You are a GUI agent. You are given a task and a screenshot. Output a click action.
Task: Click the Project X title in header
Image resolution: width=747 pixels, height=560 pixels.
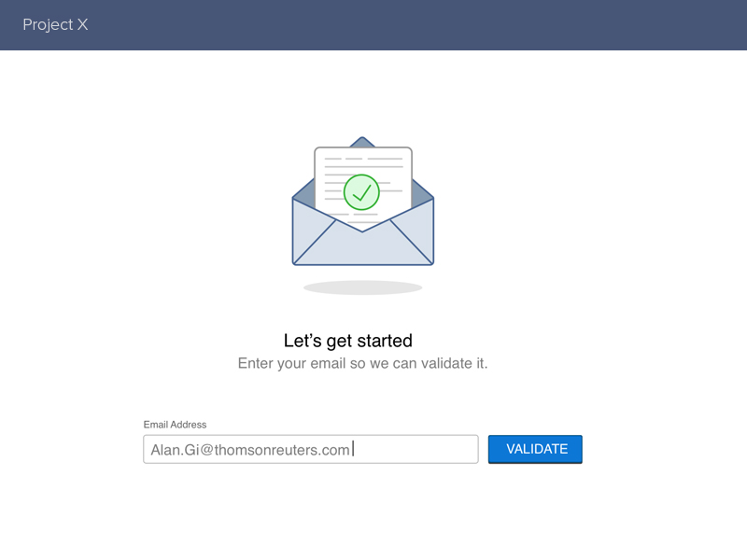pyautogui.click(x=55, y=25)
